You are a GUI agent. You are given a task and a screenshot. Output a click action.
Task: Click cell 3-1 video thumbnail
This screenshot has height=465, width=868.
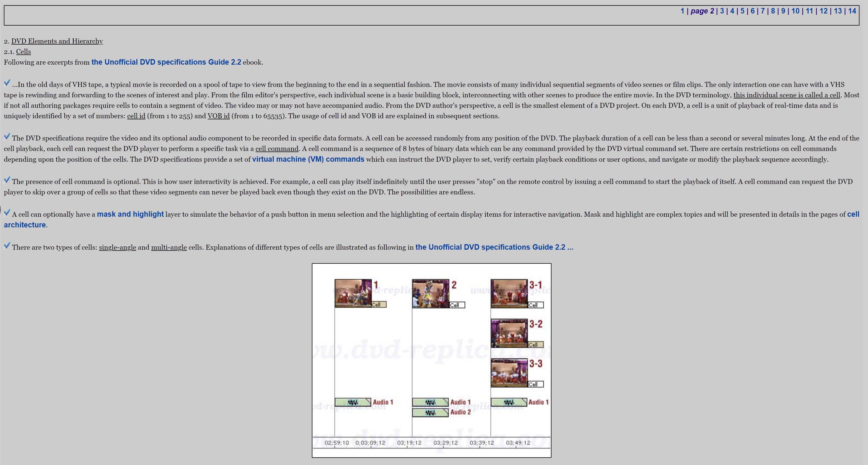point(509,293)
